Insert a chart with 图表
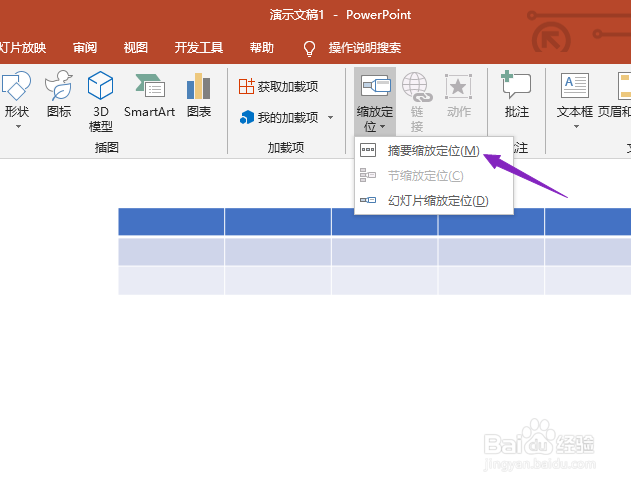 point(199,95)
